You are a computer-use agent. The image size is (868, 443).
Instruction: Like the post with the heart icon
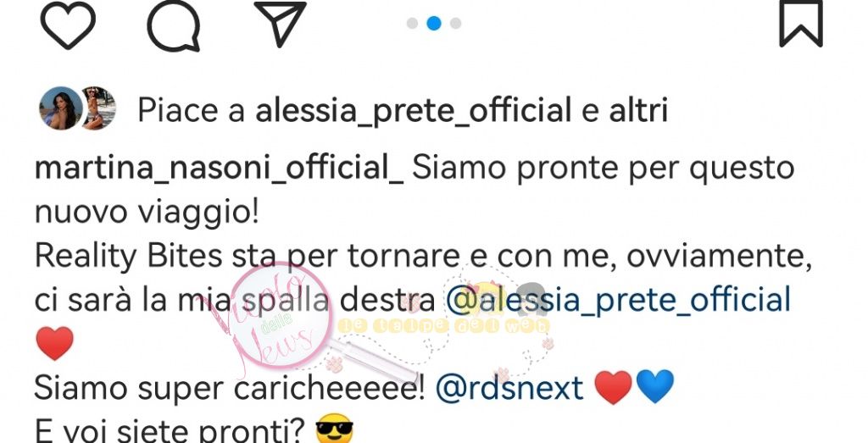68,25
